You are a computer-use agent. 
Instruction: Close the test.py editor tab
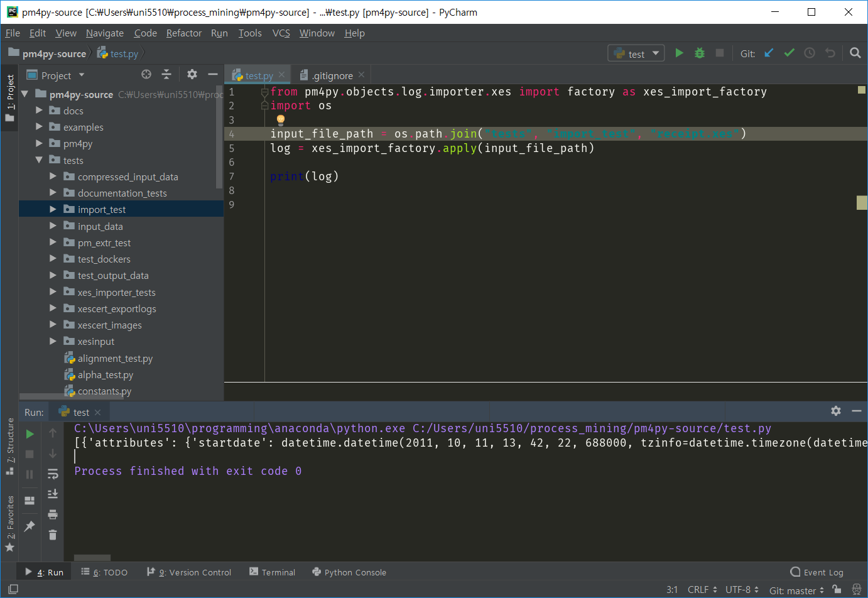coord(281,75)
